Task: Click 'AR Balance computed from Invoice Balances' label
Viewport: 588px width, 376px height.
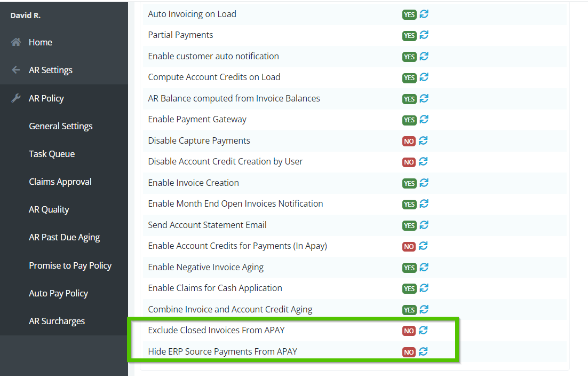Action: (234, 98)
